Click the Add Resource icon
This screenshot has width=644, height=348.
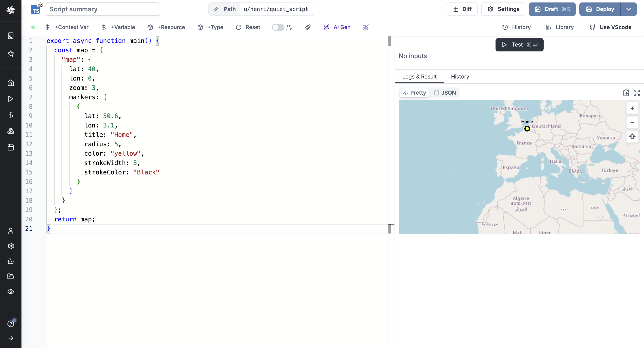click(150, 27)
